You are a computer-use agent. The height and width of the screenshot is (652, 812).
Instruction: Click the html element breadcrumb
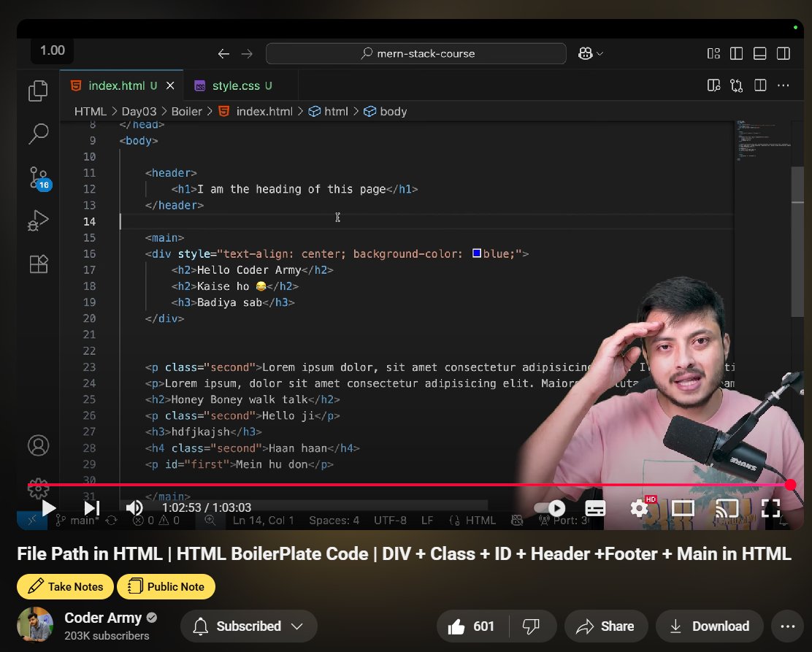329,112
